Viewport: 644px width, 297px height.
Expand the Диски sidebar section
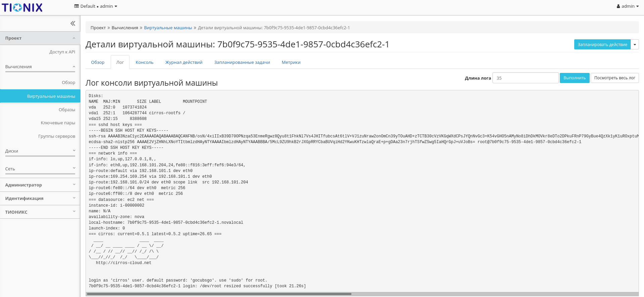[40, 151]
